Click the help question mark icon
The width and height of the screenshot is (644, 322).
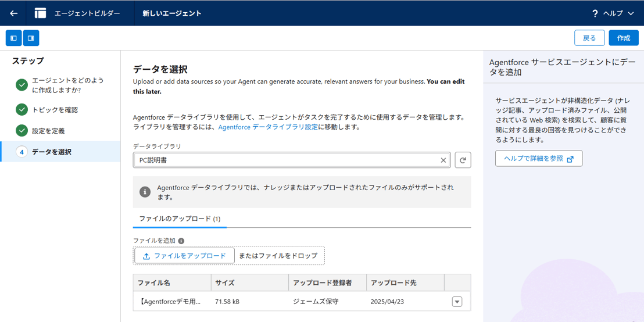coord(595,13)
